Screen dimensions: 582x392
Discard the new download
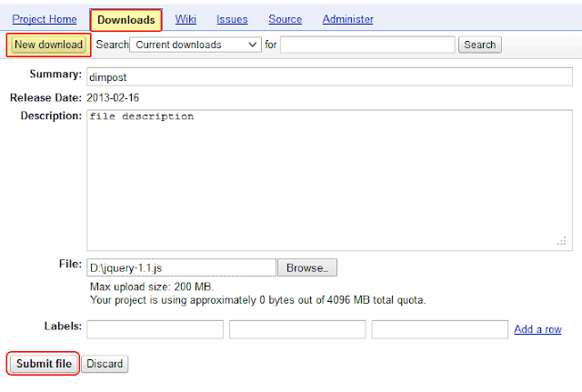(105, 364)
